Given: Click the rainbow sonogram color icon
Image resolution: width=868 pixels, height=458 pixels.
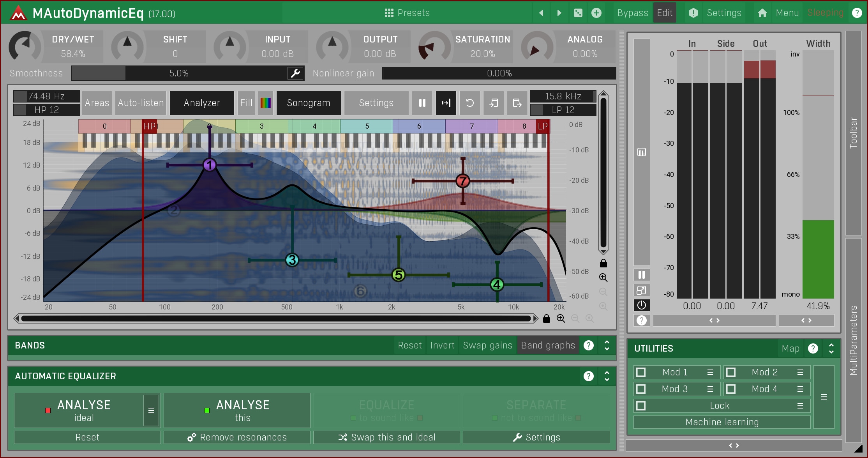Looking at the screenshot, I should (266, 103).
